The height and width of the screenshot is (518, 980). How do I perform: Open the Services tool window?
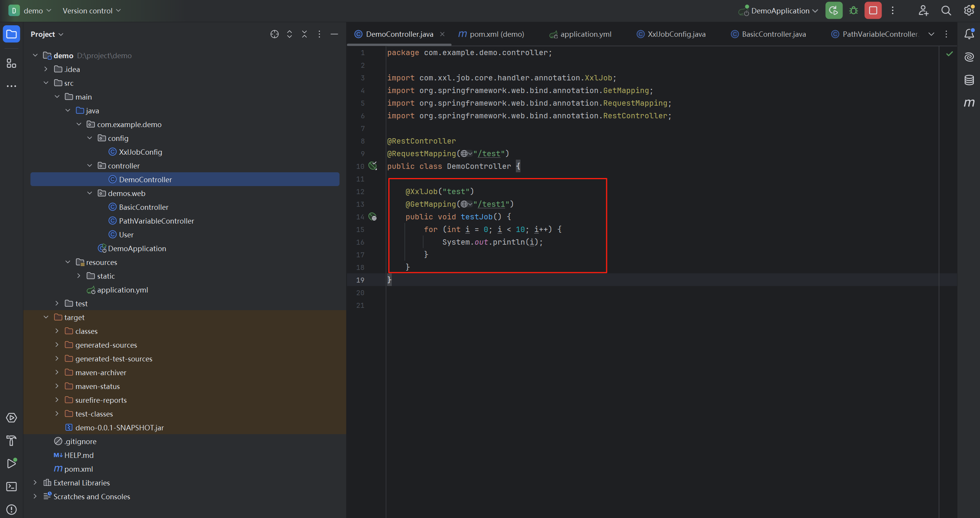(11, 418)
